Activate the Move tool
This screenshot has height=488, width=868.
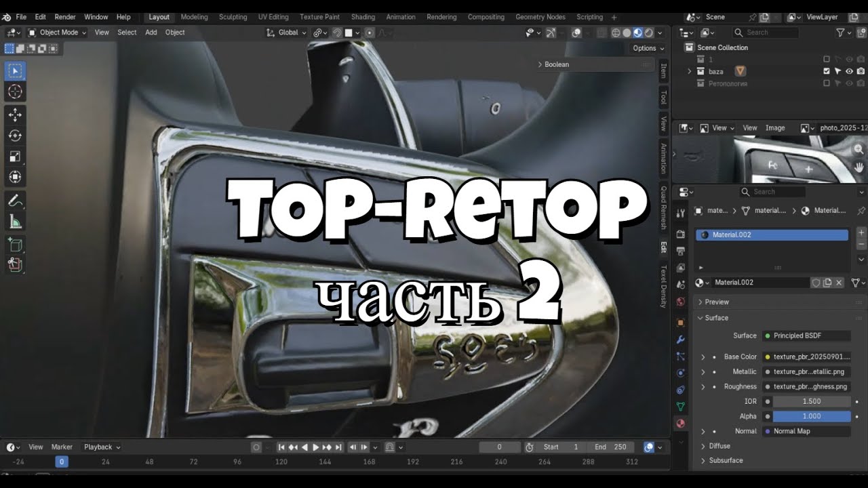coord(15,115)
